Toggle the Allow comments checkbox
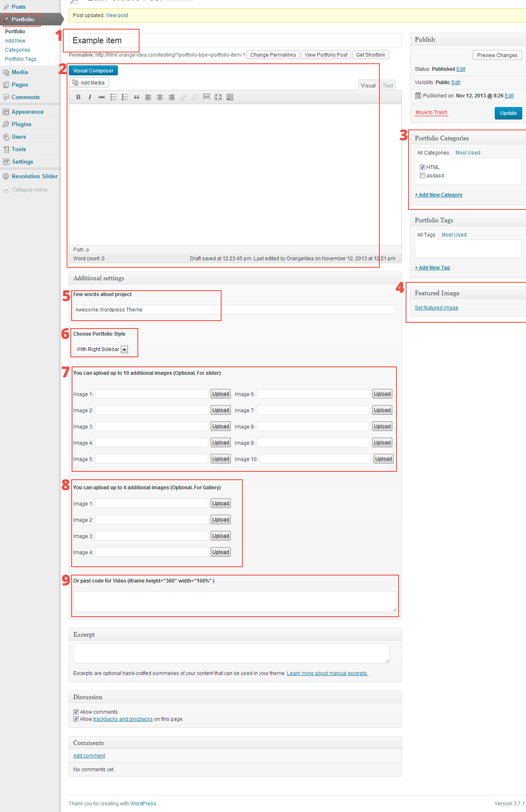The width and height of the screenshot is (526, 812). click(x=76, y=712)
